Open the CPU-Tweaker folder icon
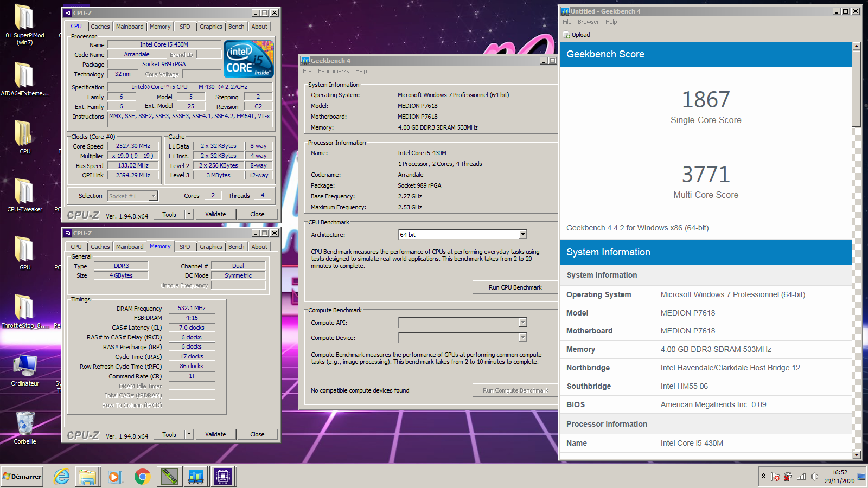Viewport: 868px width, 488px height. click(24, 195)
